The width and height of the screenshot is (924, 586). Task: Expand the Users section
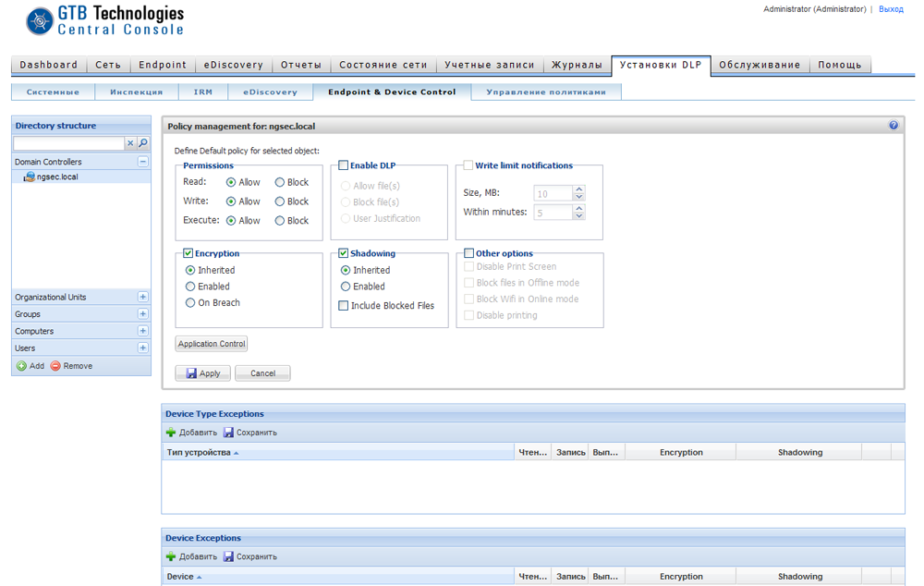142,348
